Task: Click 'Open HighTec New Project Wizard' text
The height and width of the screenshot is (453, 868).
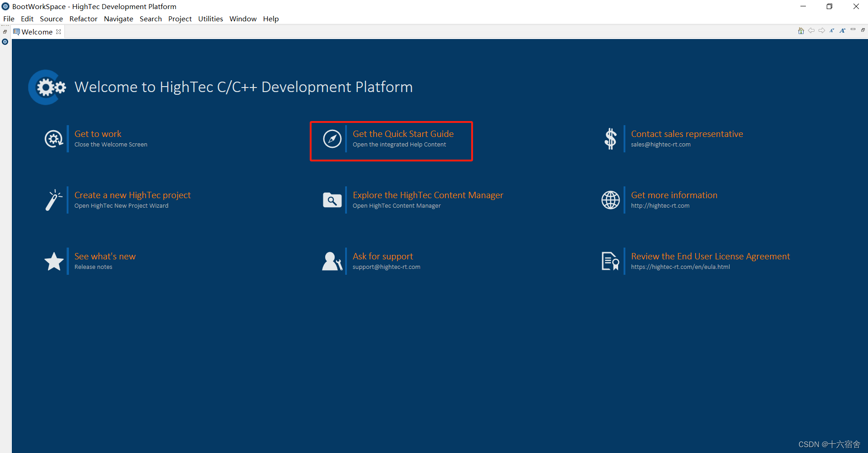Action: pyautogui.click(x=121, y=206)
